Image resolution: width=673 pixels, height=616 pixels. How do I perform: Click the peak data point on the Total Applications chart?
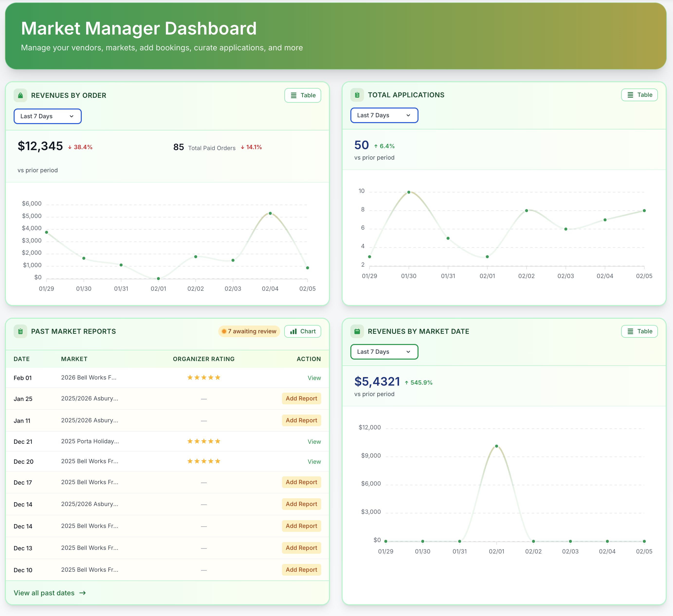pyautogui.click(x=409, y=192)
